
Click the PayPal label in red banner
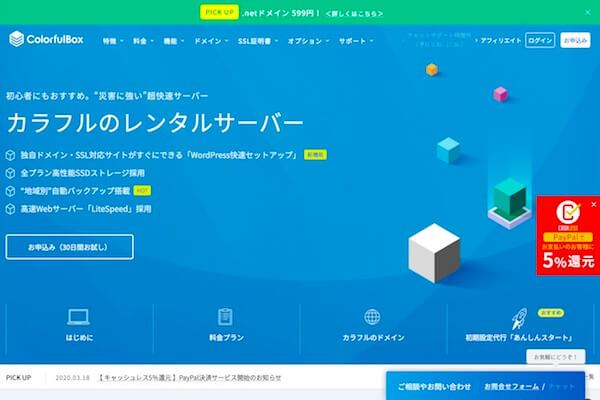(568, 237)
